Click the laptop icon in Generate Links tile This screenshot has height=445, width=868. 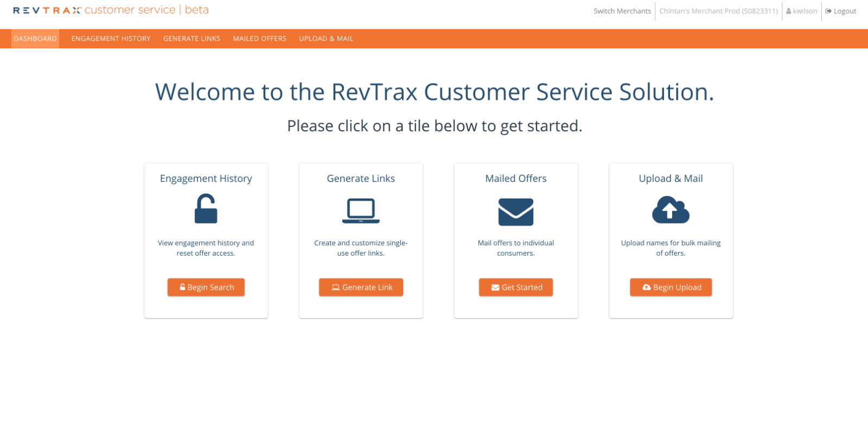coord(361,211)
